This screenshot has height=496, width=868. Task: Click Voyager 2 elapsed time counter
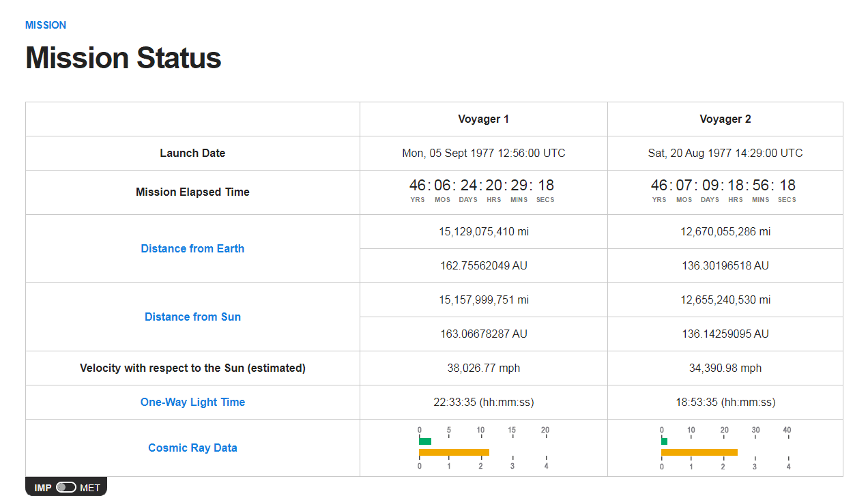point(723,190)
